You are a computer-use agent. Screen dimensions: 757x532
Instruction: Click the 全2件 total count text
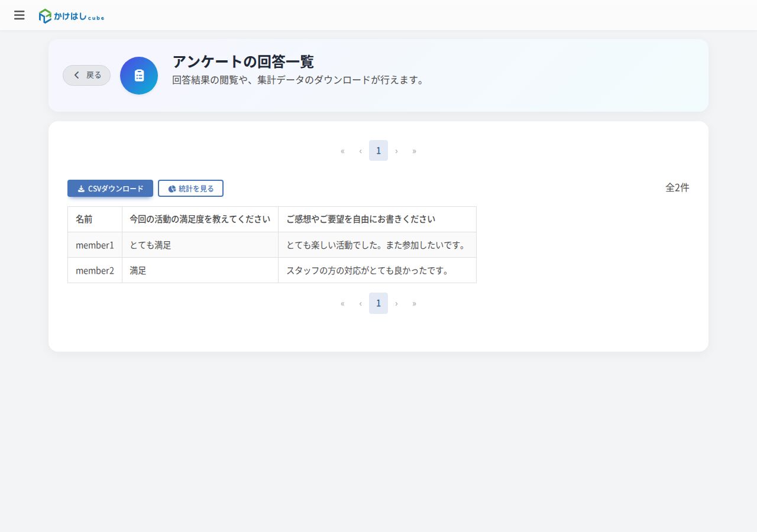click(677, 187)
